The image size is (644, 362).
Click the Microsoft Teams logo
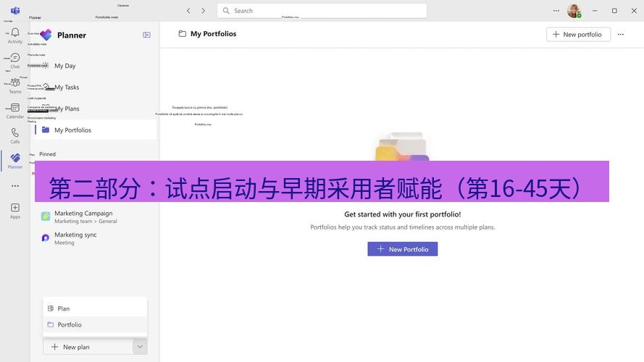pyautogui.click(x=15, y=10)
